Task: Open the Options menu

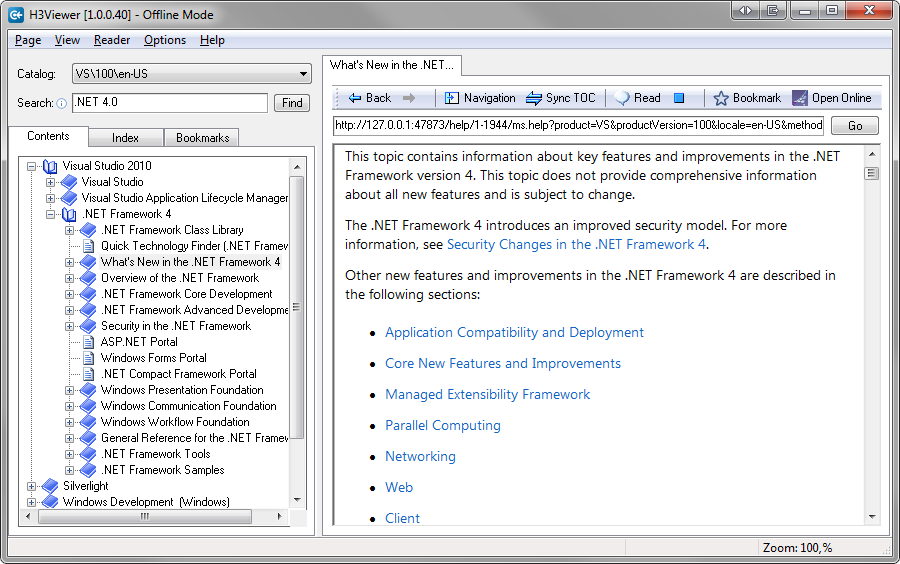Action: (x=165, y=40)
